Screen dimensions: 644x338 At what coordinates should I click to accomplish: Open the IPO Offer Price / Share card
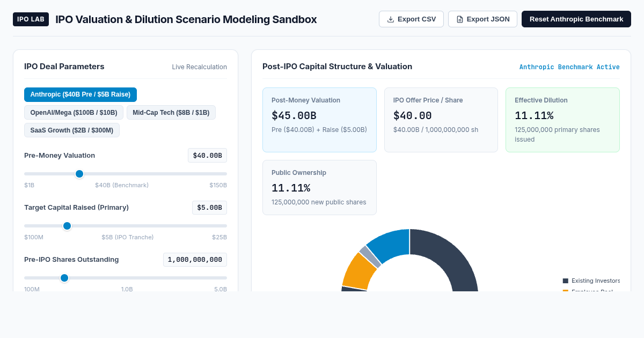(x=441, y=120)
